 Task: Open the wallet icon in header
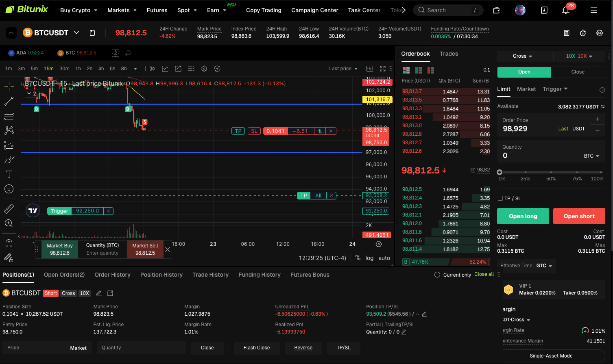pyautogui.click(x=496, y=10)
